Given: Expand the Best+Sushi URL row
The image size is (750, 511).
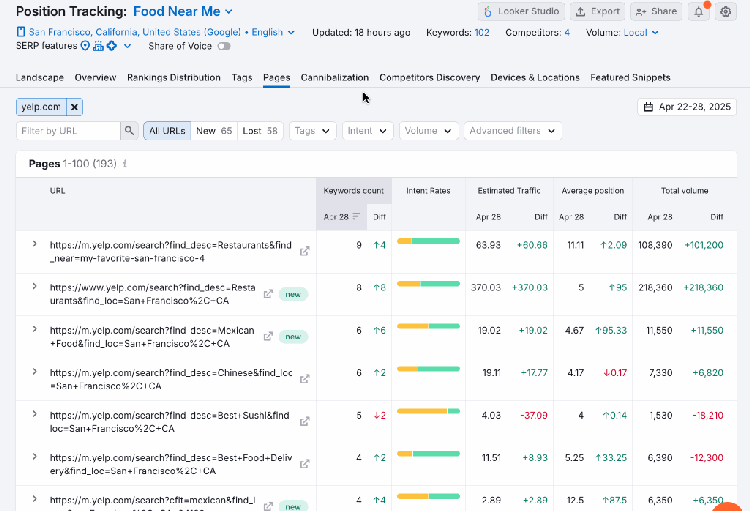Looking at the screenshot, I should click(34, 414).
